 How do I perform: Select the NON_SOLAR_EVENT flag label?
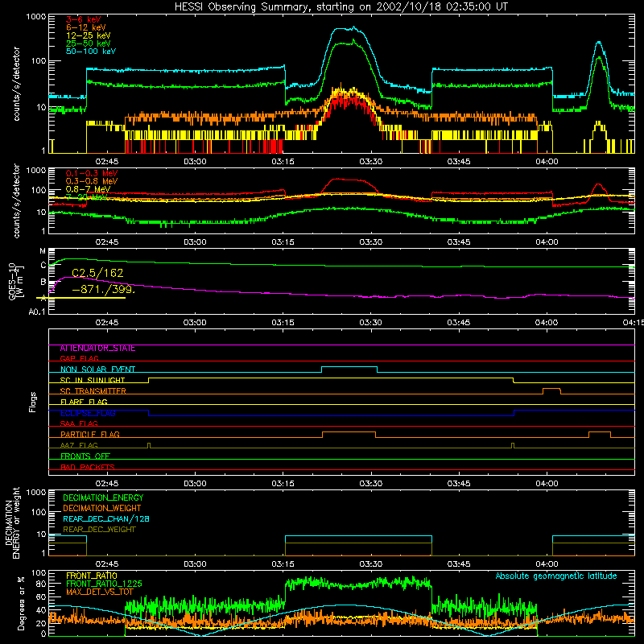coord(97,369)
